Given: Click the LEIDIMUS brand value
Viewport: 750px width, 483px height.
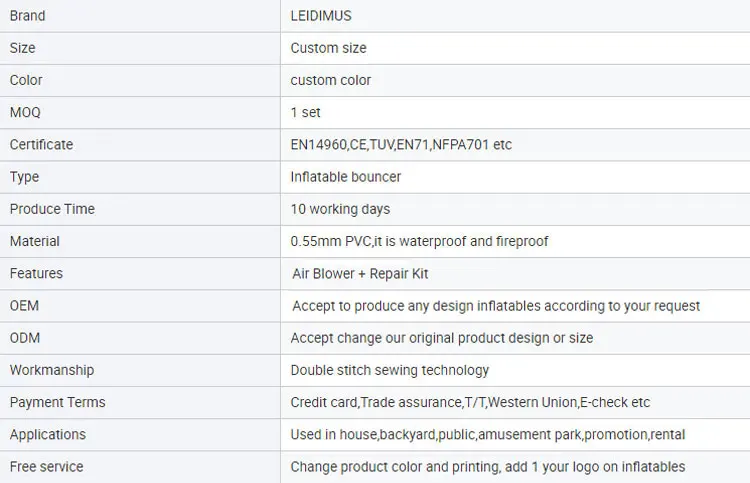Looking at the screenshot, I should [x=321, y=16].
